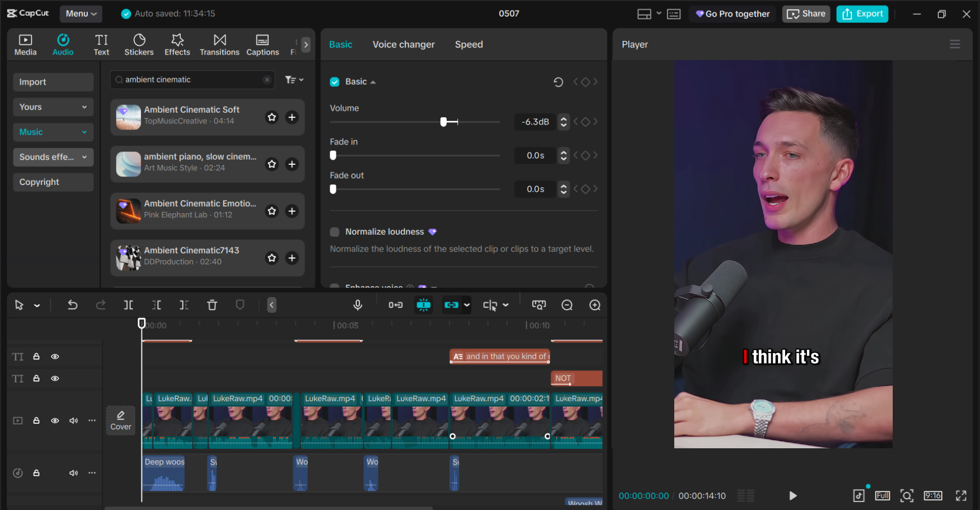Viewport: 980px width, 510px height.
Task: Click the undo arrow in timeline toolbar
Action: point(72,305)
